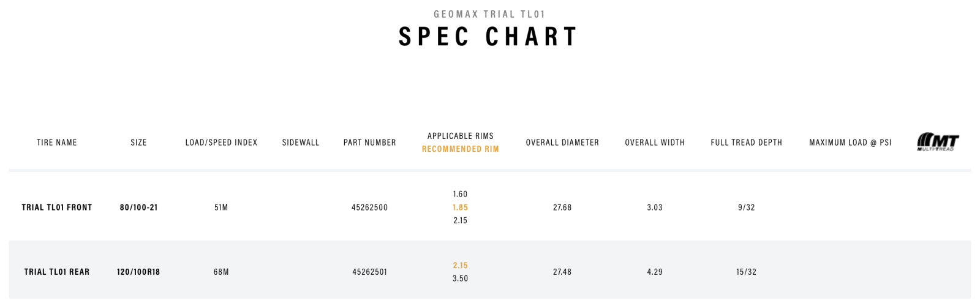Select the Trial TL01 Front row name
This screenshot has width=980, height=306.
[x=57, y=207]
